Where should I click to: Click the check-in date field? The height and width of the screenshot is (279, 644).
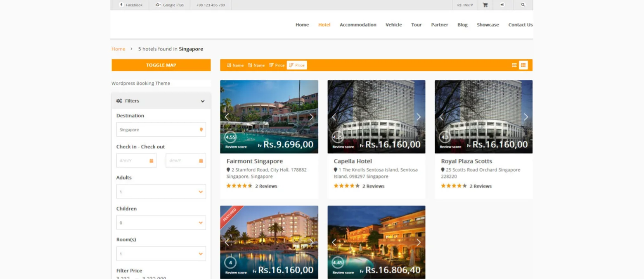click(x=136, y=160)
